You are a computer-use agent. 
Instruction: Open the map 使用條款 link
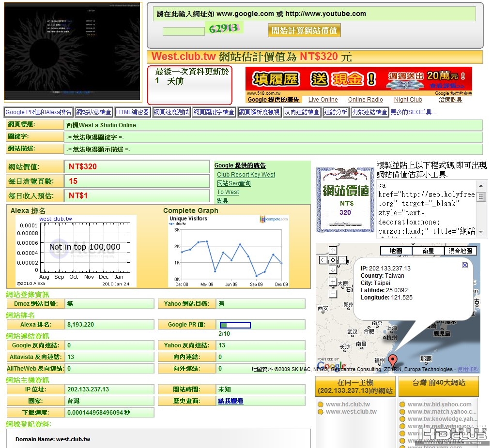[x=468, y=369]
